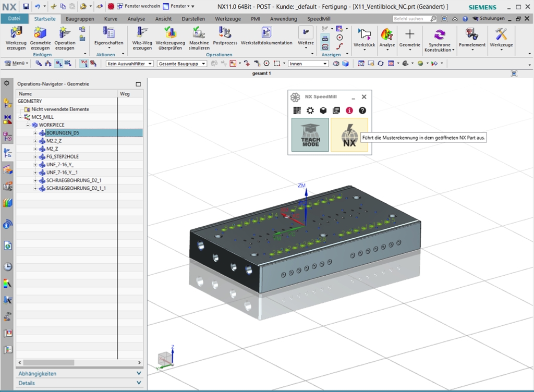Image resolution: width=534 pixels, height=392 pixels.
Task: Switch to Ansicht tab
Action: [163, 19]
